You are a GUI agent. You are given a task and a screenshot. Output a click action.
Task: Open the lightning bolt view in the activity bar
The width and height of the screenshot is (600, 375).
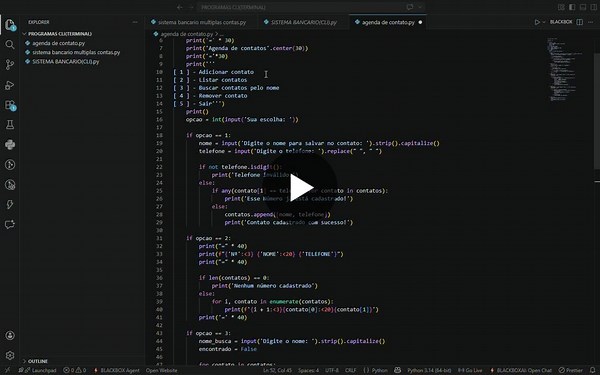tap(10, 204)
